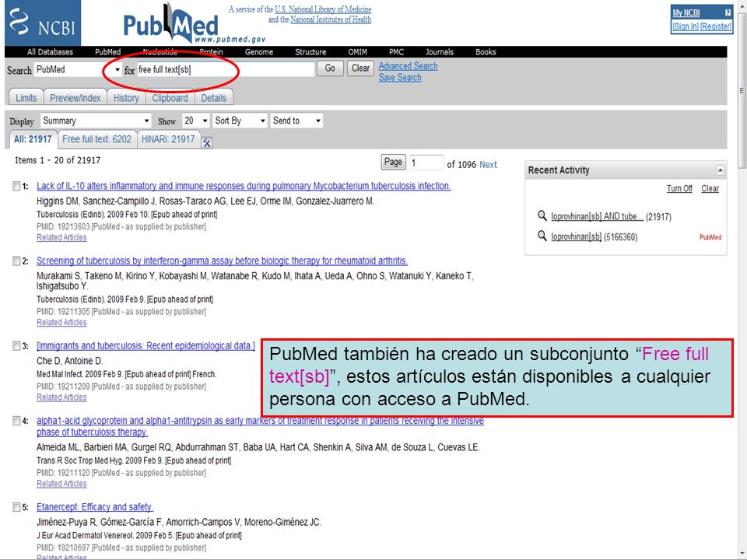747x560 pixels.
Task: Click the page number input field
Action: coord(426,163)
